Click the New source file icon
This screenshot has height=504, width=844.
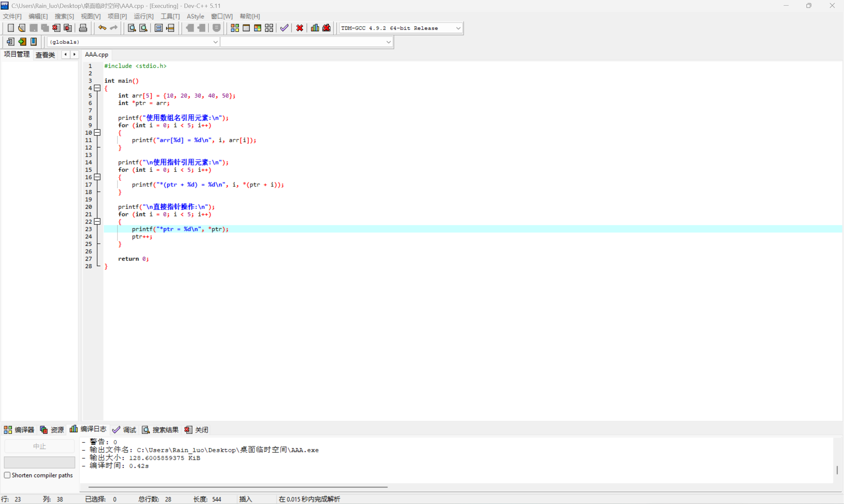(11, 28)
